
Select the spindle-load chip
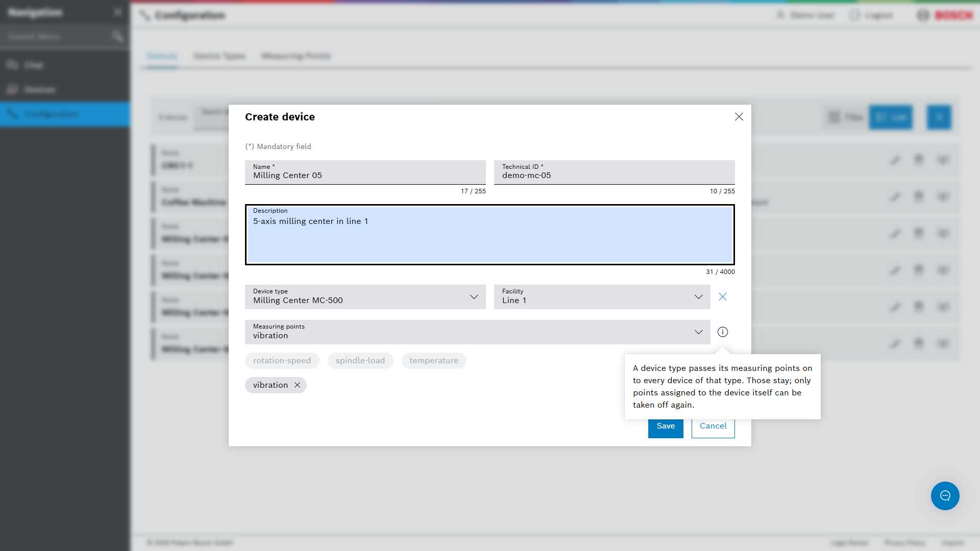tap(360, 361)
